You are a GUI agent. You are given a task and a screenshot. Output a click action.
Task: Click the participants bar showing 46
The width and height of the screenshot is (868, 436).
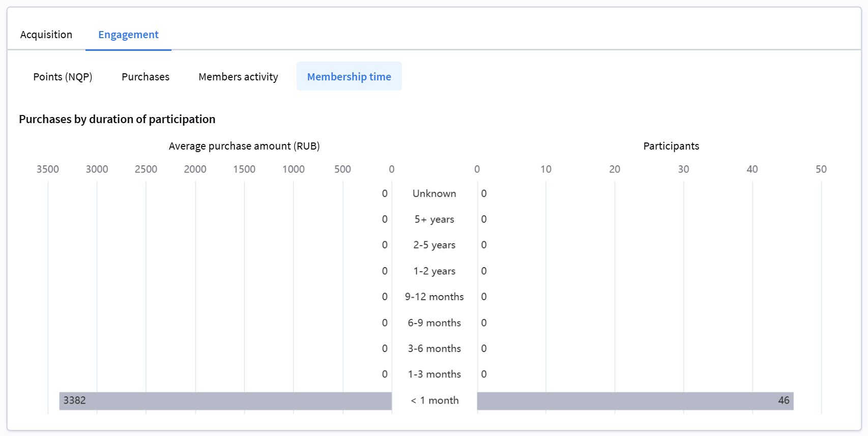(x=635, y=401)
